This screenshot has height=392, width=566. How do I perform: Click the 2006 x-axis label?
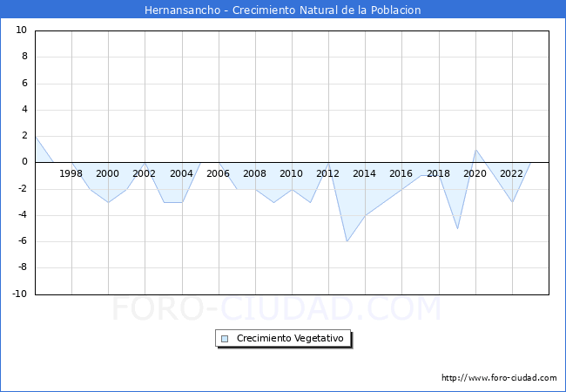(218, 173)
